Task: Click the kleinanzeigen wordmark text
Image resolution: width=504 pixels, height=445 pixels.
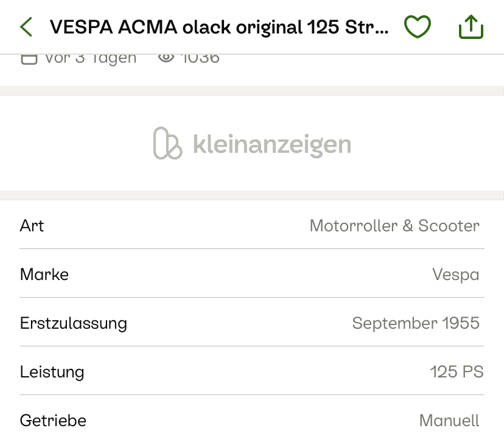Action: tap(271, 145)
